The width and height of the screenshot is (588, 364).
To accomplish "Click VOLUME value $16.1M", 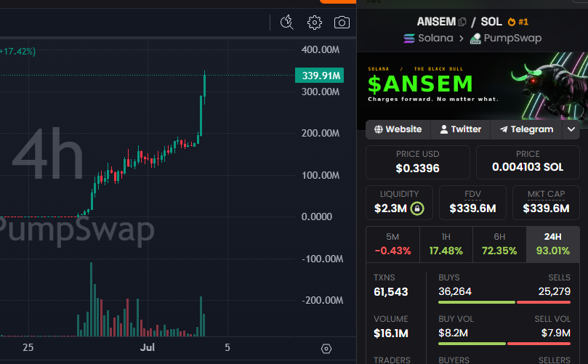I will pos(391,333).
